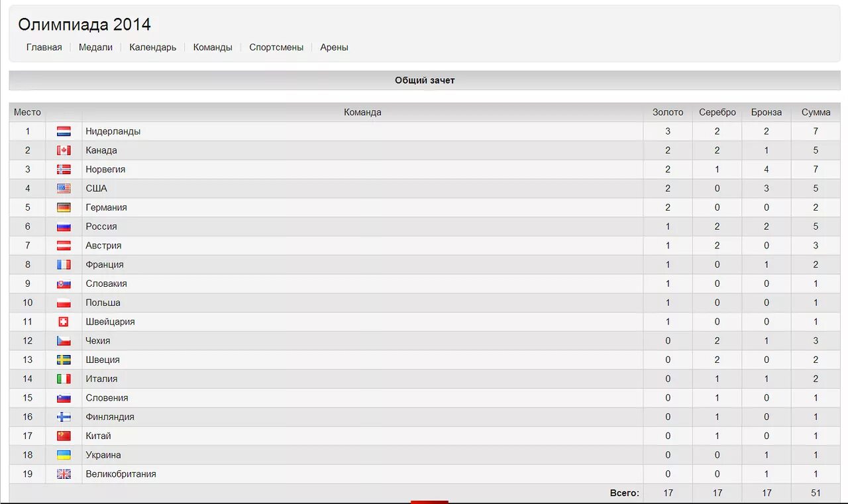Click the Germany flag icon

(x=64, y=207)
